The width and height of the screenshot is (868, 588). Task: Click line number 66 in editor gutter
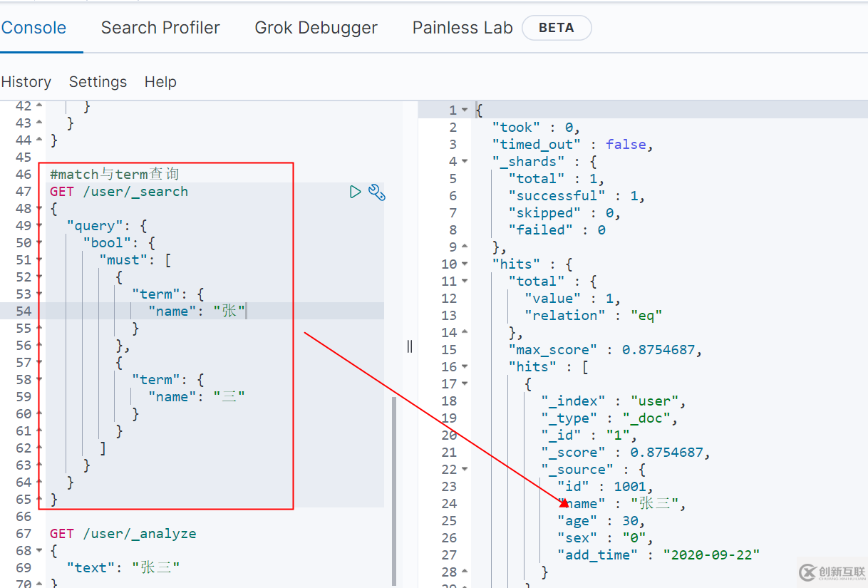point(24,517)
